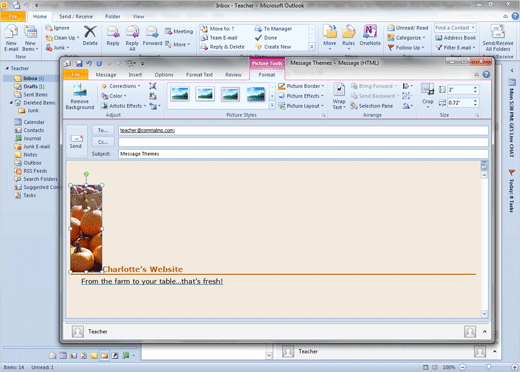Open the Rules dropdown in Outlook
Screen dimensions: 520x372
point(349,37)
